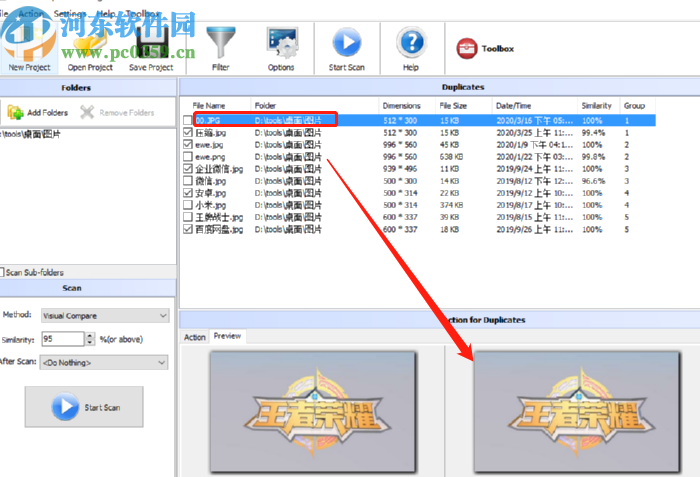Click the New Project toolbar button
The image size is (700, 477).
(29, 49)
